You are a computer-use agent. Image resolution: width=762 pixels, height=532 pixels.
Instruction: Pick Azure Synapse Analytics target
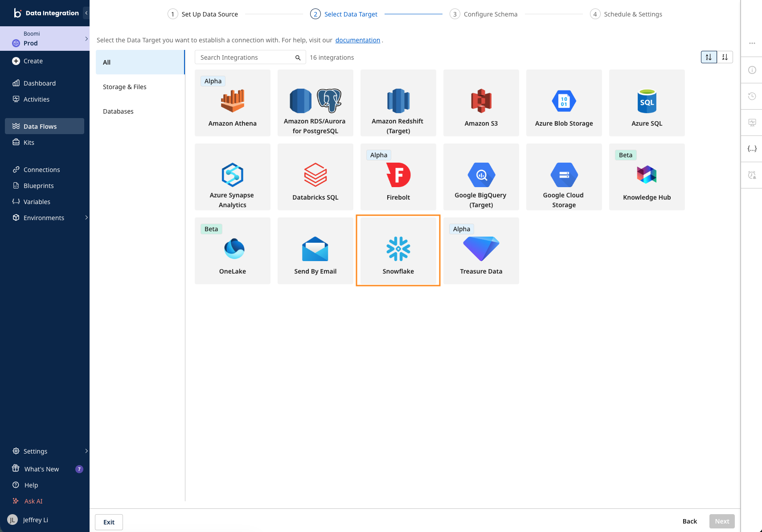tap(232, 177)
